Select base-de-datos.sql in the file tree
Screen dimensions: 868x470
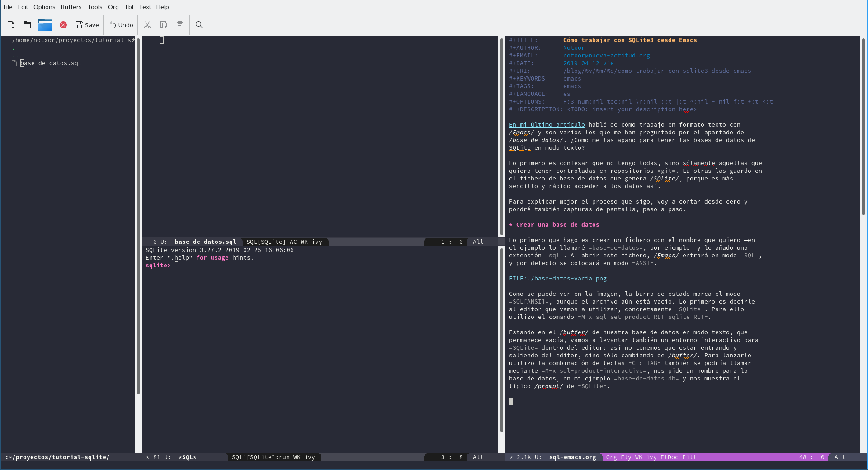tap(51, 63)
